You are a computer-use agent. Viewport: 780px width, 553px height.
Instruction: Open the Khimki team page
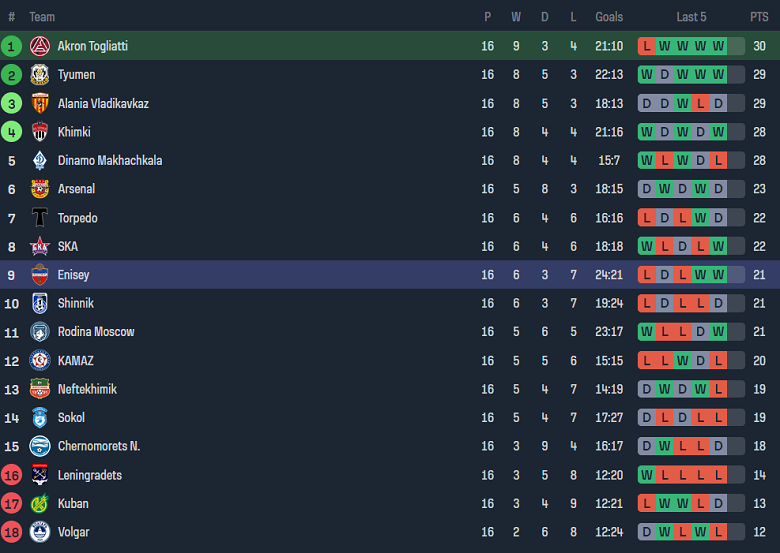(74, 132)
